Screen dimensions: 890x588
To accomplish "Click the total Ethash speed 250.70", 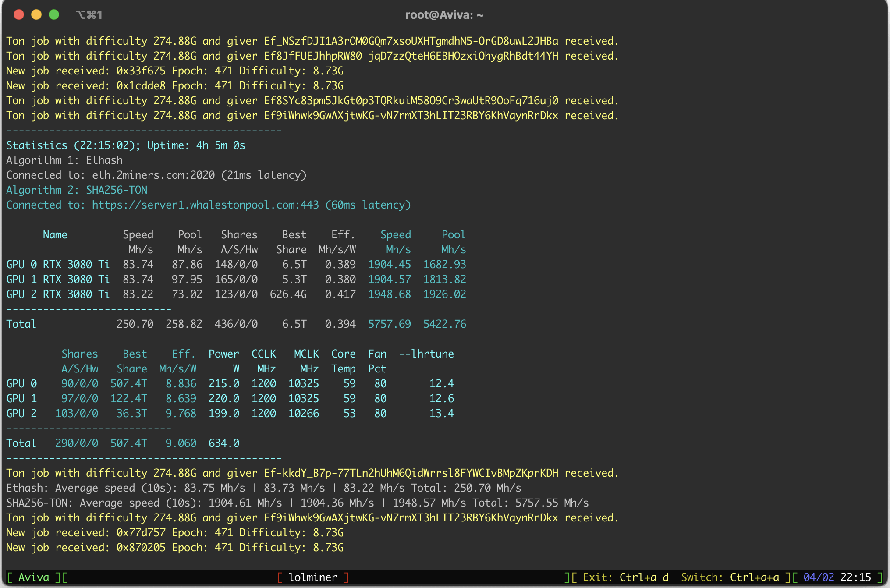I will (x=135, y=324).
